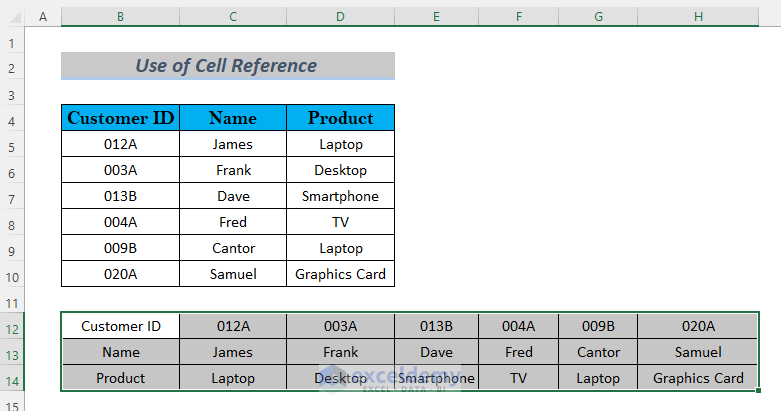The image size is (781, 411).
Task: Select cell Graphics Card in row 14
Action: point(698,378)
